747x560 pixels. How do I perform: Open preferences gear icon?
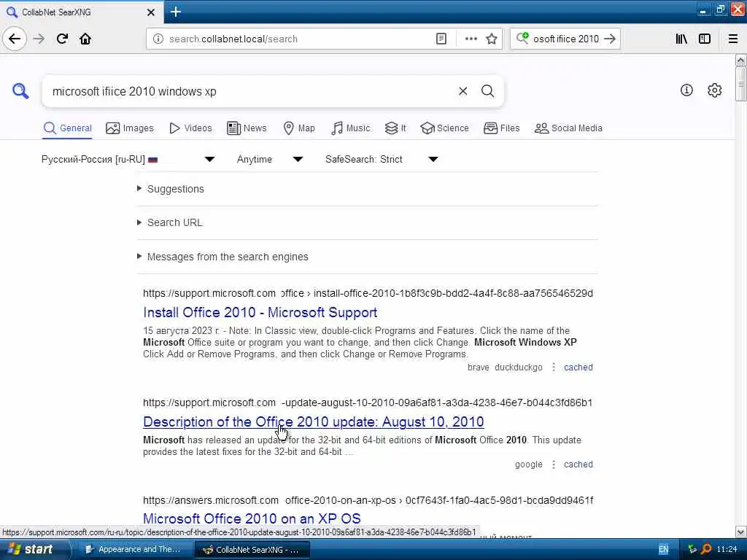pyautogui.click(x=714, y=90)
